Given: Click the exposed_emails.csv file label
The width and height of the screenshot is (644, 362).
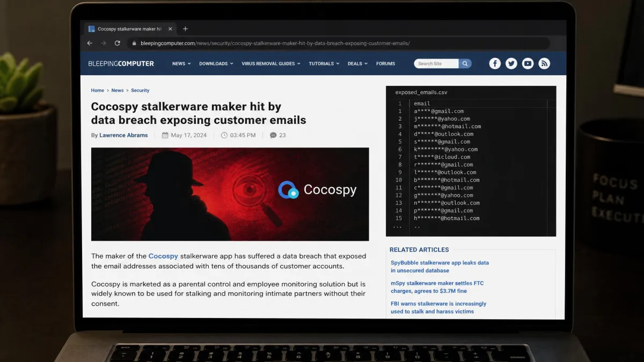Looking at the screenshot, I should click(x=421, y=92).
